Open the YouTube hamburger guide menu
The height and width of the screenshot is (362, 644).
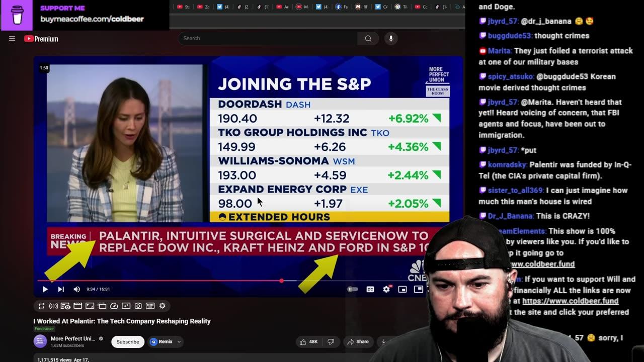[12, 39]
